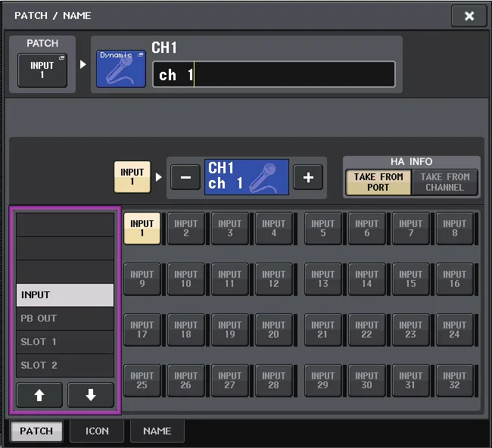Select INPUT 22 port
This screenshot has width=492, height=448.
[367, 330]
